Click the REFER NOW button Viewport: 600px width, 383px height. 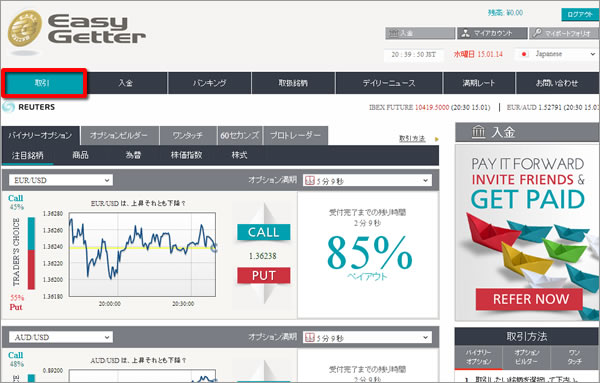530,299
